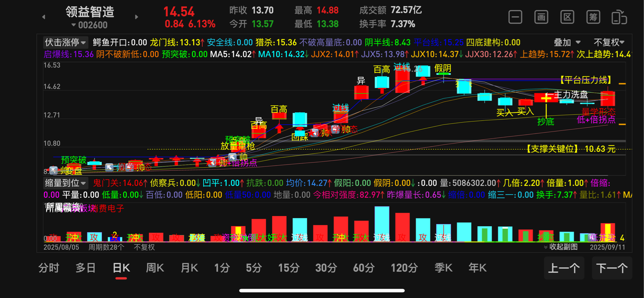
Task: Tap start date 2025/08/05
Action: pos(61,247)
